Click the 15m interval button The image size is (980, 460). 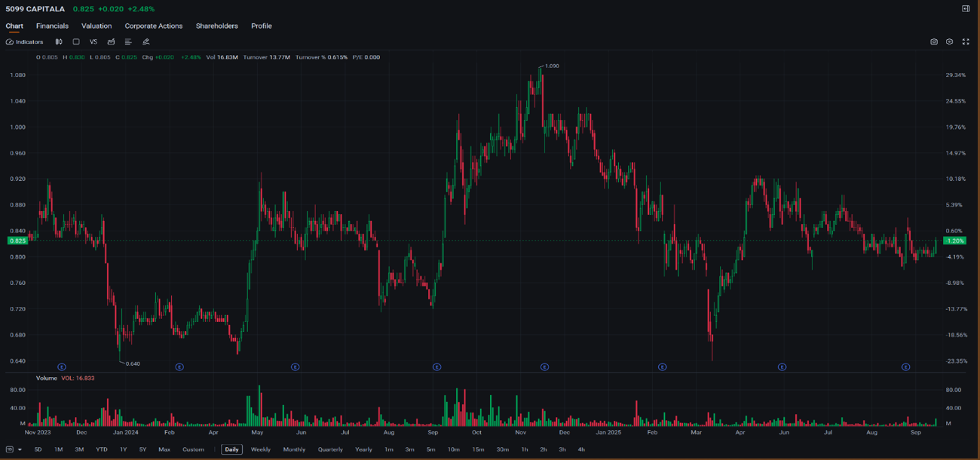click(478, 449)
